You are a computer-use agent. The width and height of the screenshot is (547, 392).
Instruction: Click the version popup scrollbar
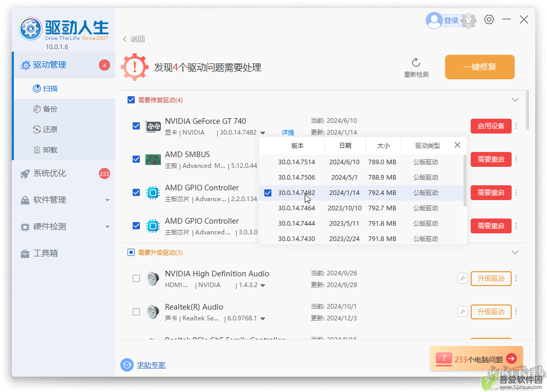465,181
